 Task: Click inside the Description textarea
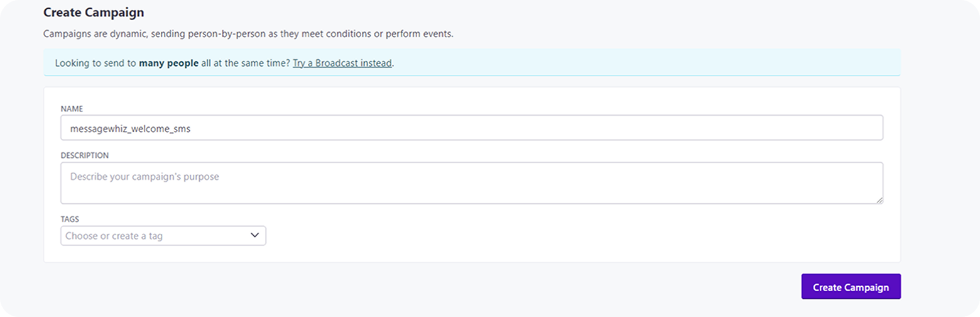[472, 183]
